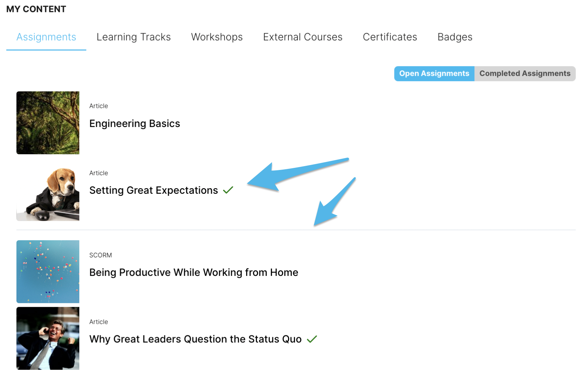Screen dimensions: 588x370
Task: Open Why Great Leaders Question the Status Quo
Action: 195,339
